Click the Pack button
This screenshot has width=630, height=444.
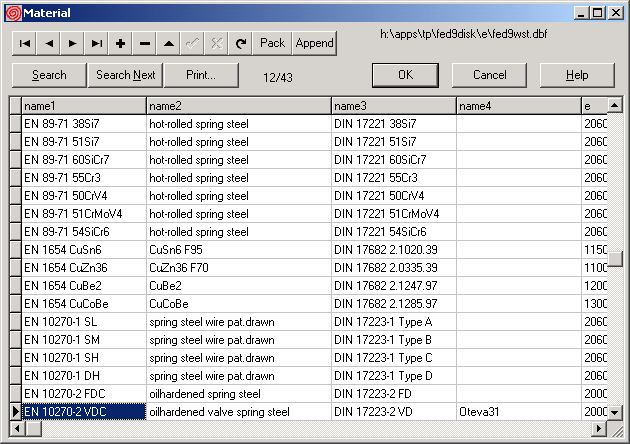coord(272,43)
